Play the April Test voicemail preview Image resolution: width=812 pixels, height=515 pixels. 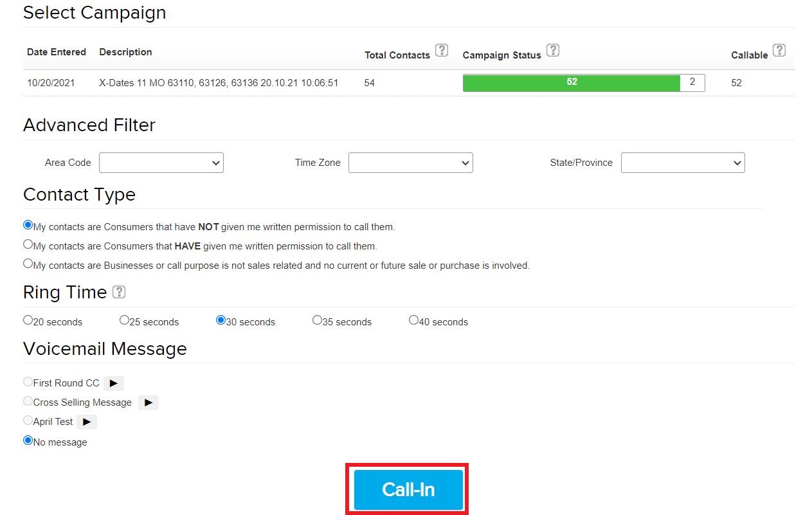[87, 422]
